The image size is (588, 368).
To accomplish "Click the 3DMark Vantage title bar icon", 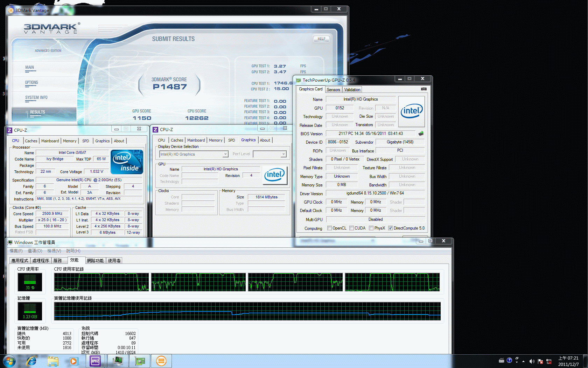I will [10, 10].
